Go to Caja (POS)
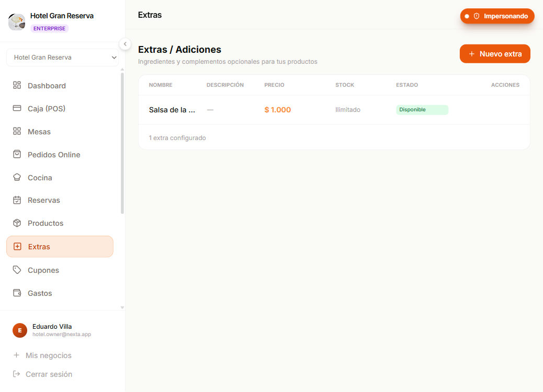 point(60,108)
